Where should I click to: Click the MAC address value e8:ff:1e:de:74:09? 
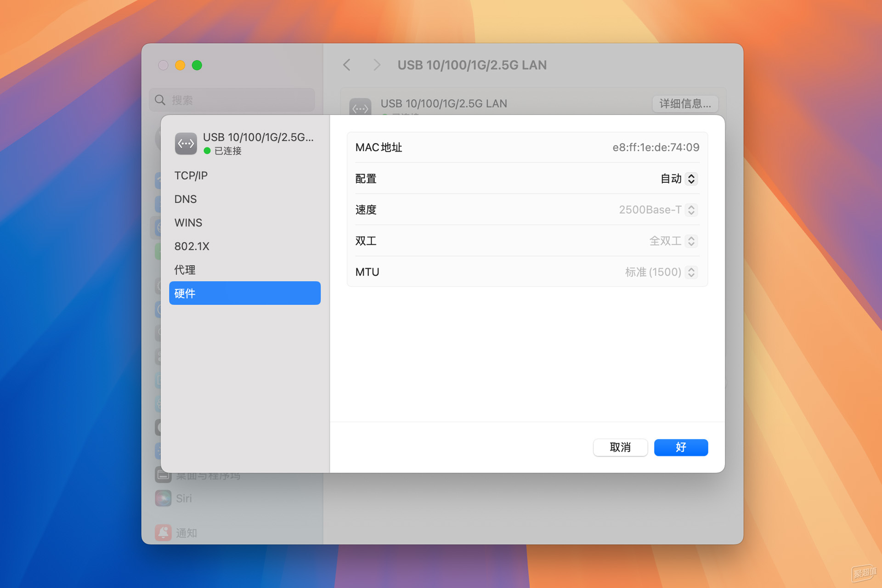point(656,147)
